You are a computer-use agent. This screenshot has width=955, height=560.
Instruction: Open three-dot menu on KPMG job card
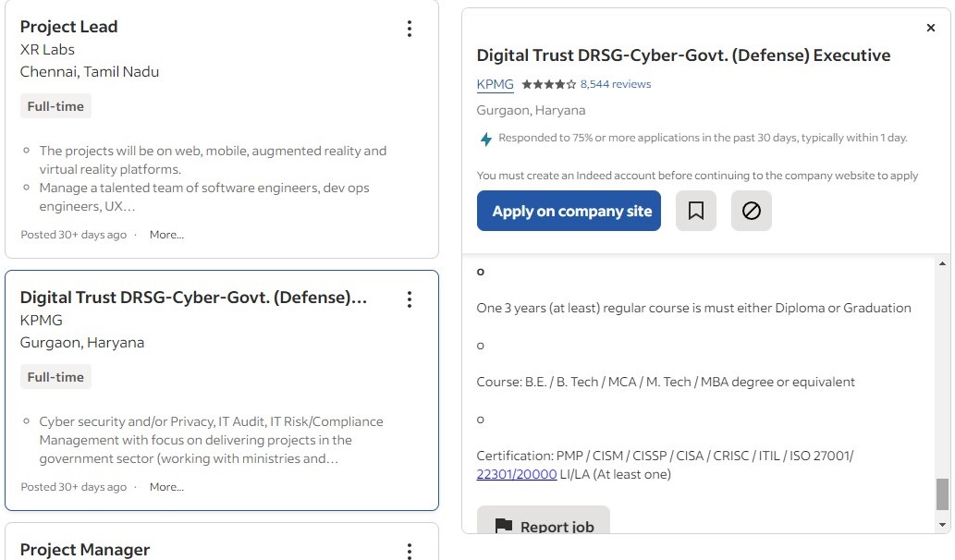[410, 299]
